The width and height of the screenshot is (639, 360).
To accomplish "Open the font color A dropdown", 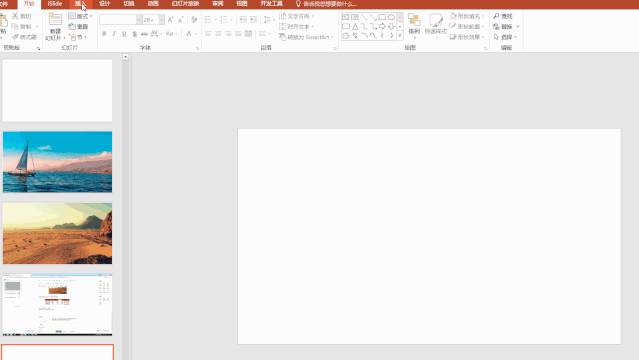I will pos(196,34).
